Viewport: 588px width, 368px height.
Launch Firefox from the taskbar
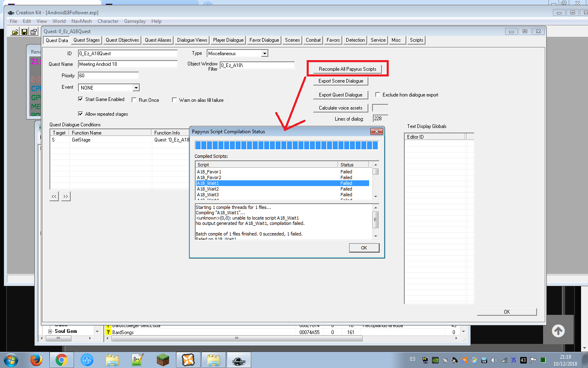[x=36, y=360]
